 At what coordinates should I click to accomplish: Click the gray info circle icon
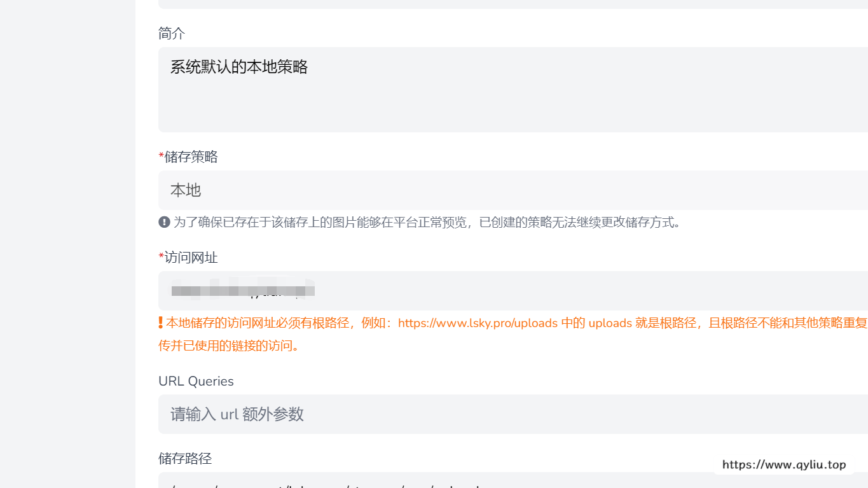pyautogui.click(x=164, y=222)
